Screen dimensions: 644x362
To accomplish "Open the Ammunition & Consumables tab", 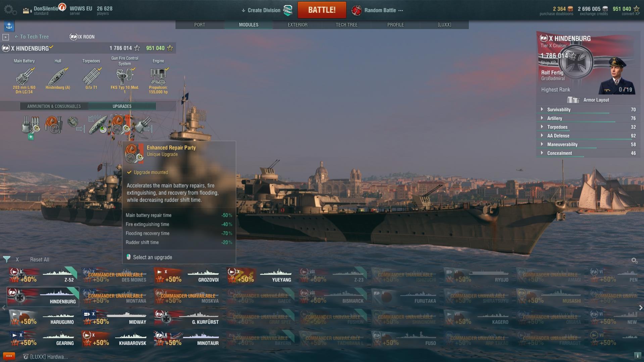I will tap(54, 106).
